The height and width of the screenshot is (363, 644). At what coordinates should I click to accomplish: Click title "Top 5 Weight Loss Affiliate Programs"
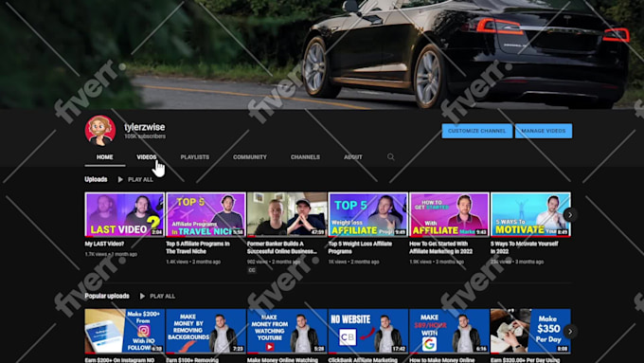coord(360,247)
